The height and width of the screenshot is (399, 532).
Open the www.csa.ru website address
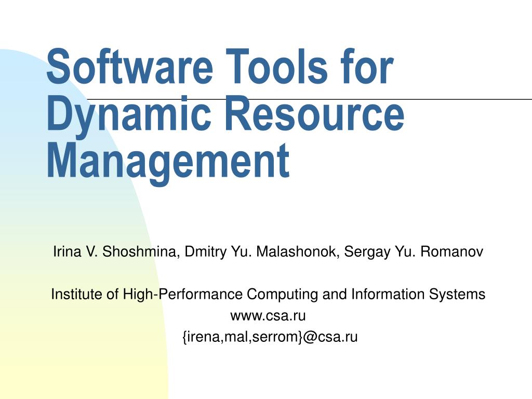coord(268,316)
